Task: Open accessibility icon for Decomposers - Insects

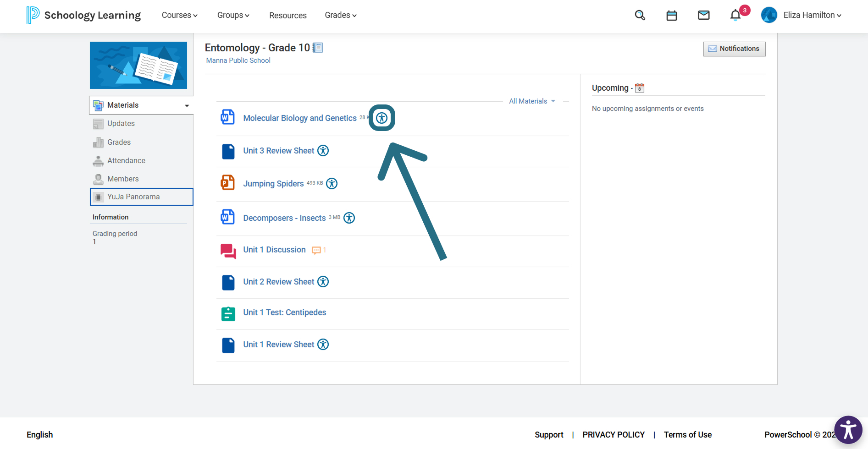Action: click(x=349, y=218)
